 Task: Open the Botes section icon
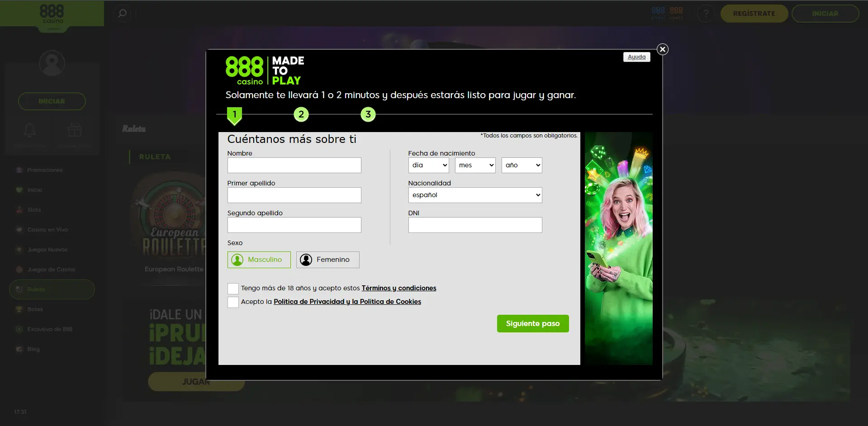coord(19,309)
